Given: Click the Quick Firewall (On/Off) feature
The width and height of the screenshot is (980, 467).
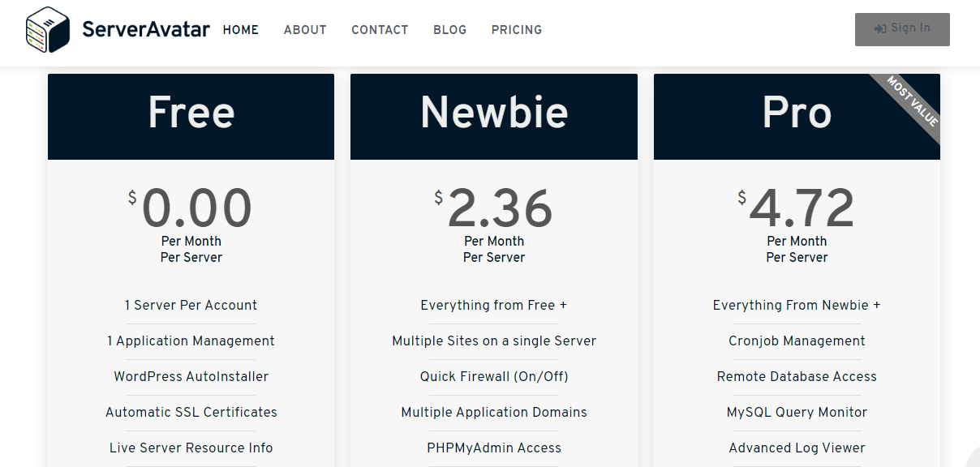Looking at the screenshot, I should [x=494, y=377].
